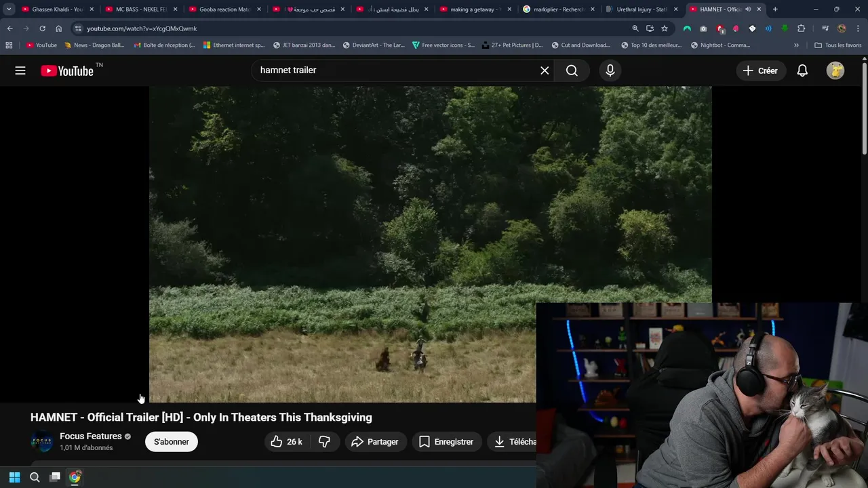Click the Focus Features channel avatar
This screenshot has width=868, height=488.
click(x=42, y=442)
